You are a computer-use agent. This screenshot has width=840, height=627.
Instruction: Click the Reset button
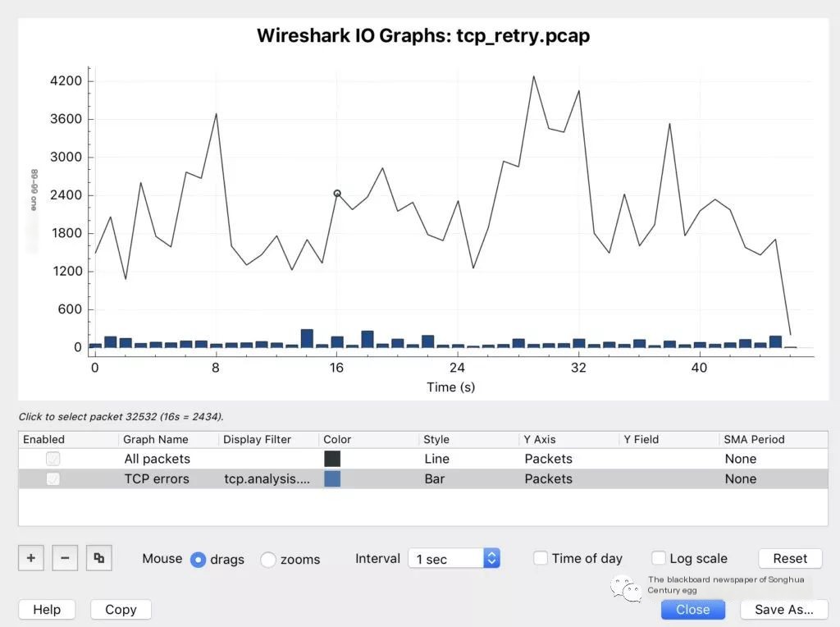pyautogui.click(x=790, y=558)
